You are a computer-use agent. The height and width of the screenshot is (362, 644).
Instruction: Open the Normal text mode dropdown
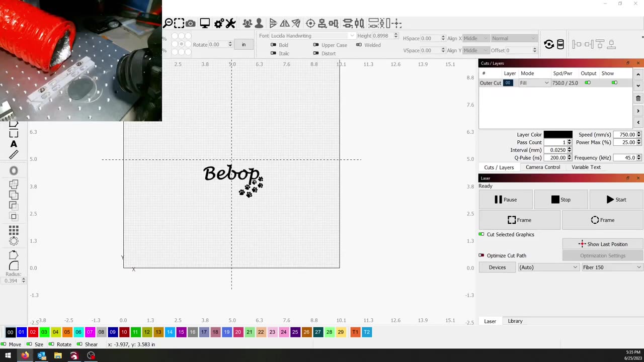(x=514, y=38)
